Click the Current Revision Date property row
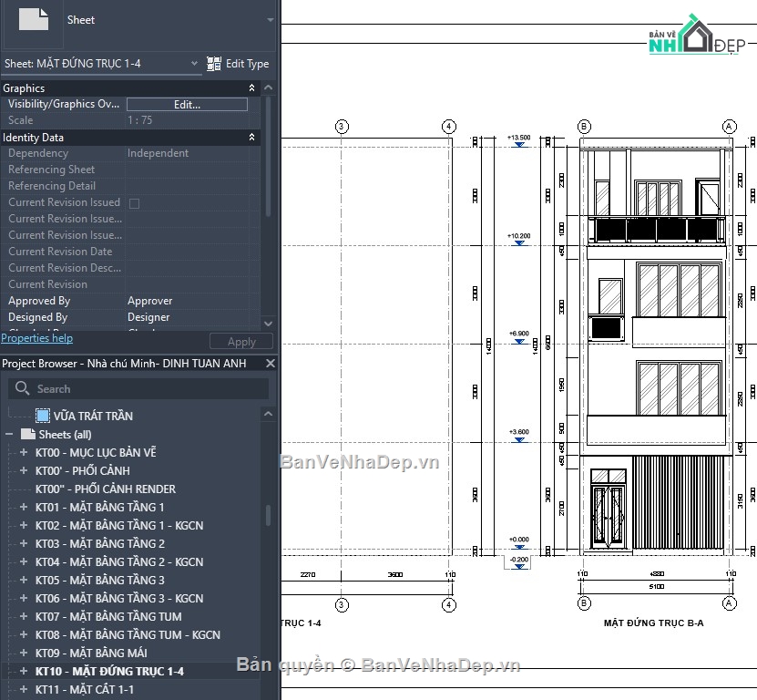 point(130,252)
